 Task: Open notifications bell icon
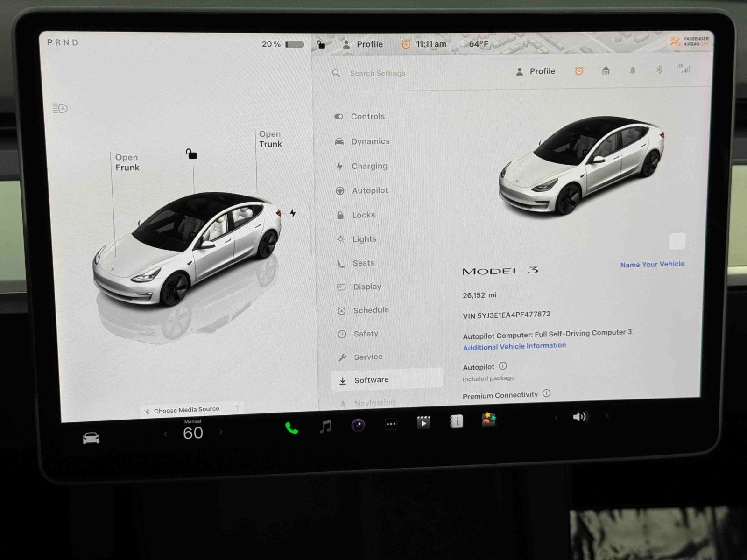[633, 70]
